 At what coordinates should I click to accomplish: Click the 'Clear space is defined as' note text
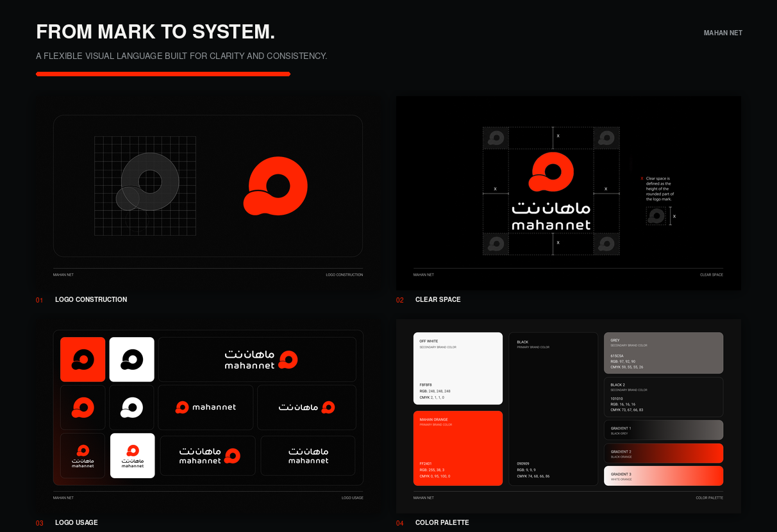click(660, 188)
